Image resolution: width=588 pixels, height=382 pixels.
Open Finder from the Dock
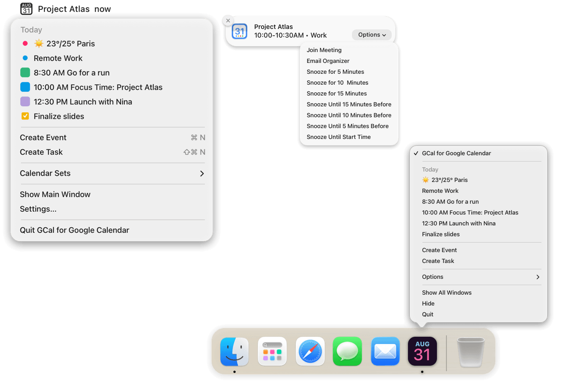pyautogui.click(x=234, y=352)
